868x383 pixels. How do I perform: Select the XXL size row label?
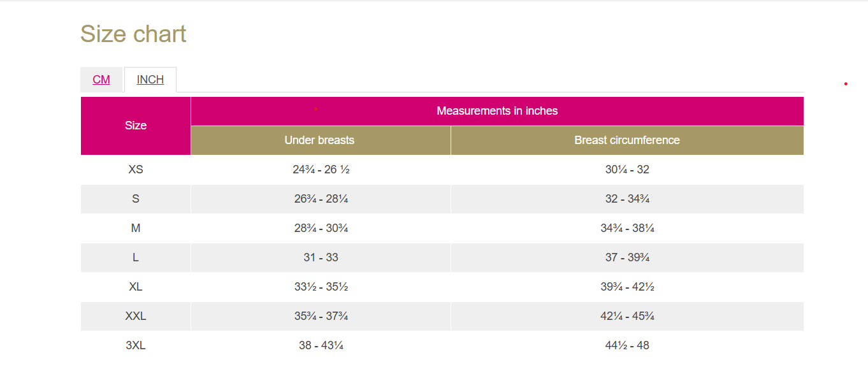(x=136, y=316)
